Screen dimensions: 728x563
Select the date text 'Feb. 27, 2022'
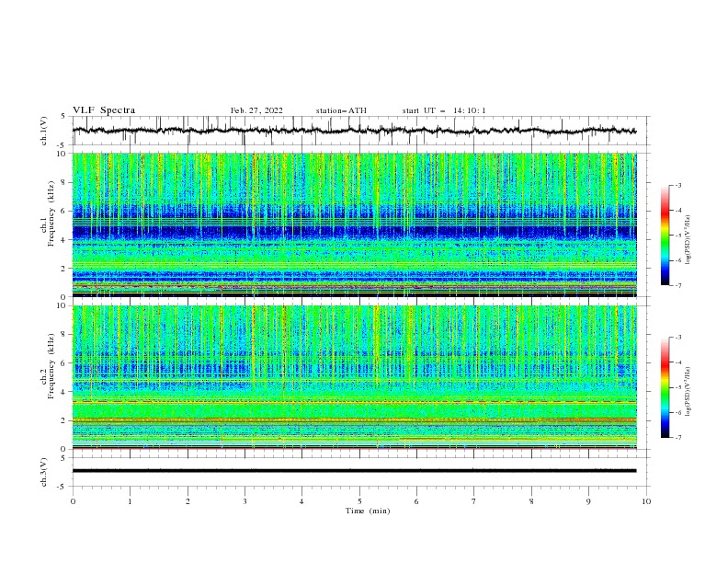(x=256, y=110)
